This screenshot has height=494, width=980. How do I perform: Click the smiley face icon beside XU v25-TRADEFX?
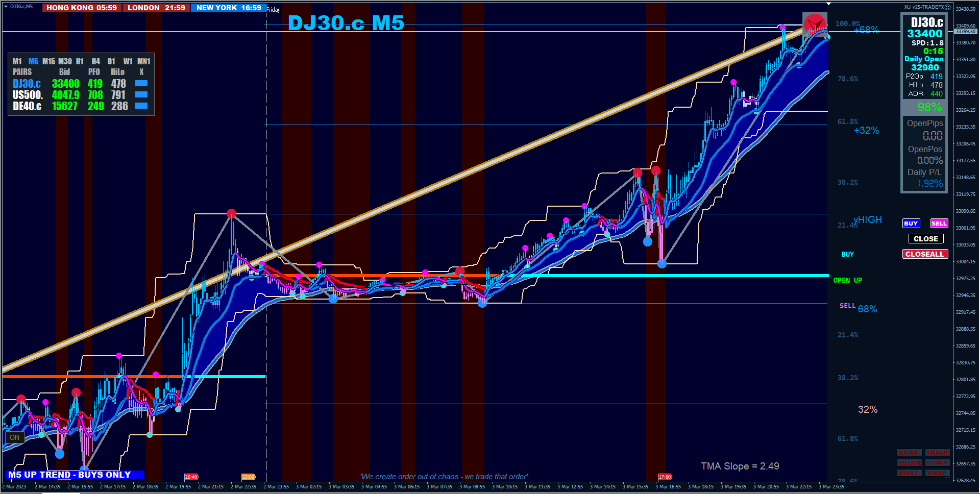click(947, 7)
